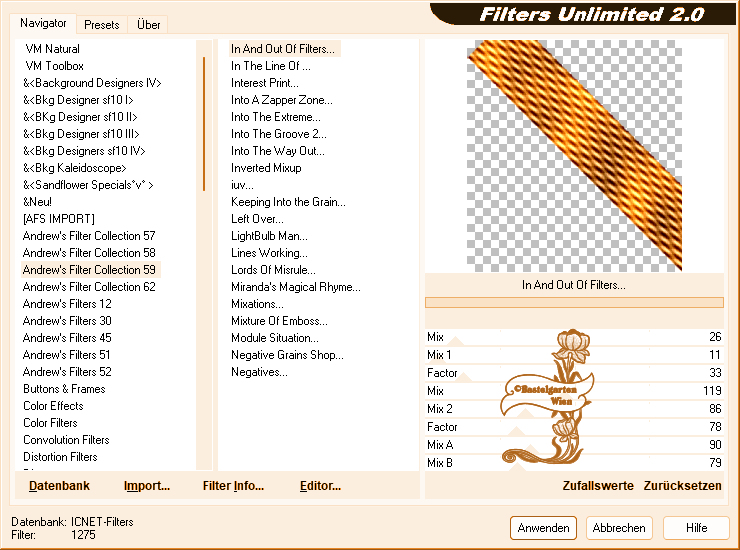Choose Negative Grains Shop... filter
740x550 pixels.
[287, 355]
